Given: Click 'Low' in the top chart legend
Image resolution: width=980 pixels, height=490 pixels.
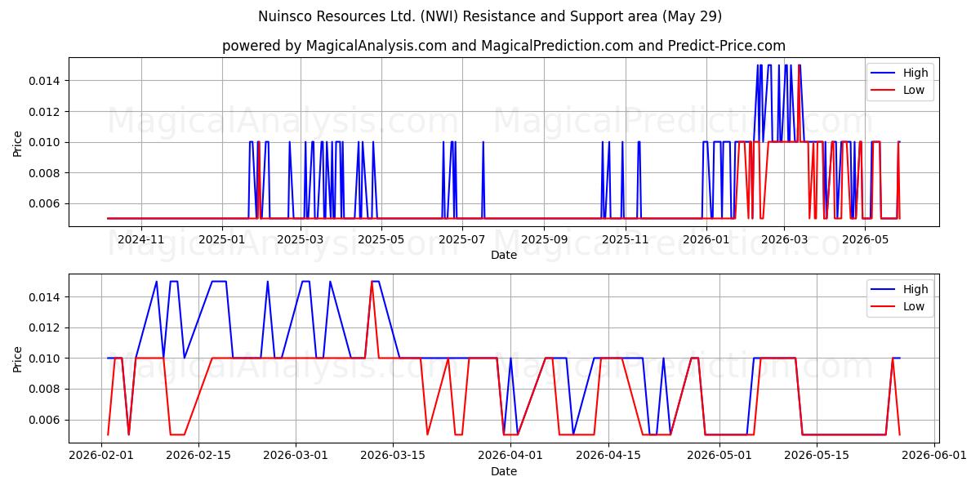Looking at the screenshot, I should [914, 91].
